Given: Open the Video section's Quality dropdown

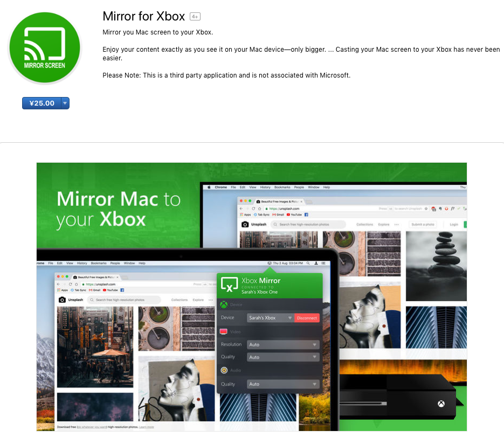Looking at the screenshot, I should click(x=283, y=357).
